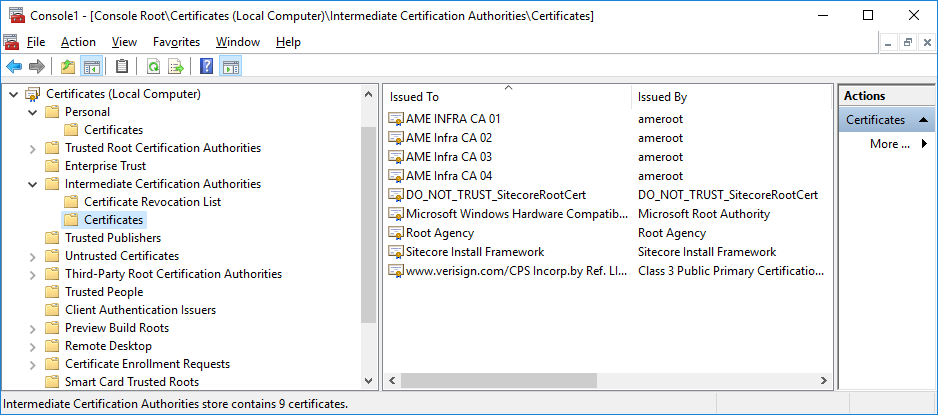Open the Action menu
This screenshot has width=938, height=415.
point(78,42)
